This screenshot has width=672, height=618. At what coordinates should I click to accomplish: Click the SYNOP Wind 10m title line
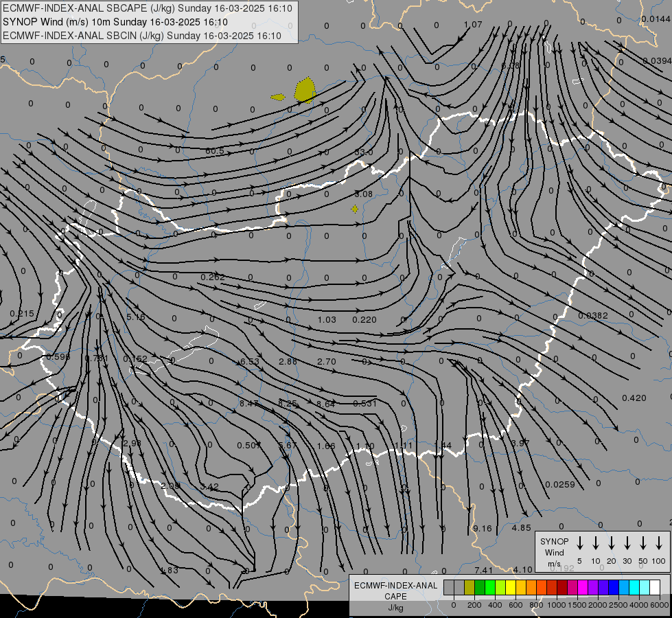pyautogui.click(x=115, y=22)
